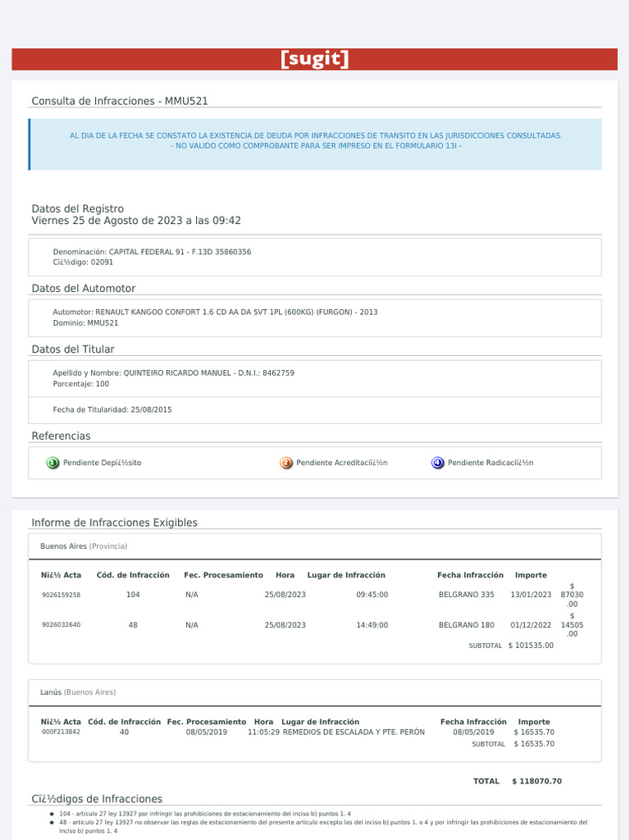
Task: Click the Fecha de Titularidad 25/08/2015 line
Action: pos(112,409)
